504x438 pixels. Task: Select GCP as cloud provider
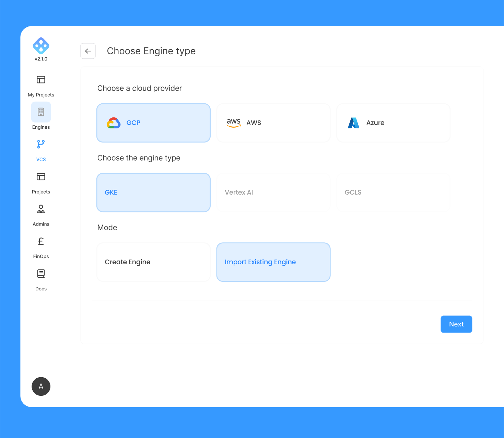pyautogui.click(x=153, y=123)
